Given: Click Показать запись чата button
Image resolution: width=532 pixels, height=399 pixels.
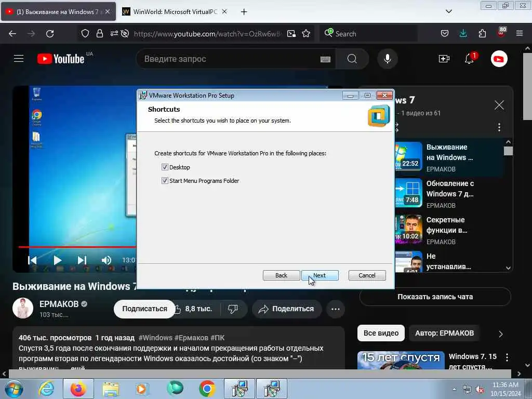Looking at the screenshot, I should point(435,297).
